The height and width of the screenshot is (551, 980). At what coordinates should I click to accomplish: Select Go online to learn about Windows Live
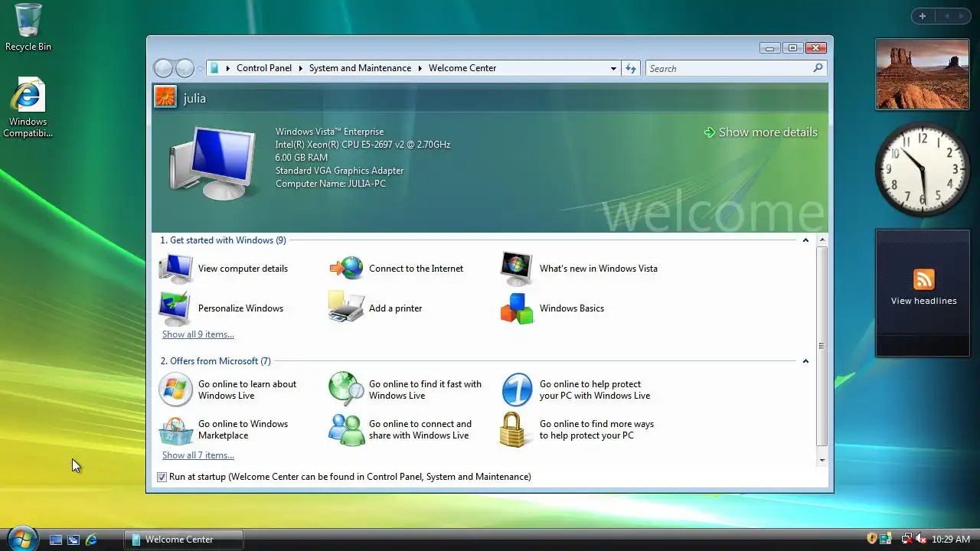tap(227, 390)
